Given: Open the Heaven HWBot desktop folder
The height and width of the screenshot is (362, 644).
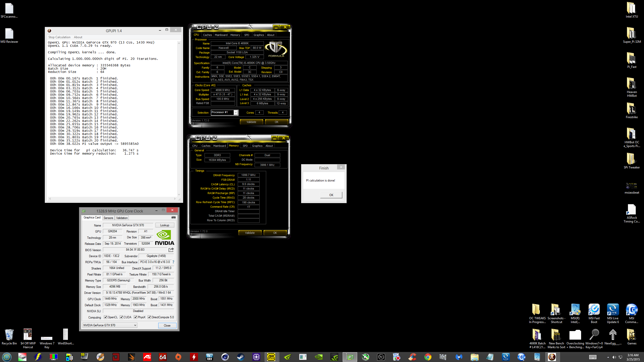Looking at the screenshot, I should [x=631, y=87].
